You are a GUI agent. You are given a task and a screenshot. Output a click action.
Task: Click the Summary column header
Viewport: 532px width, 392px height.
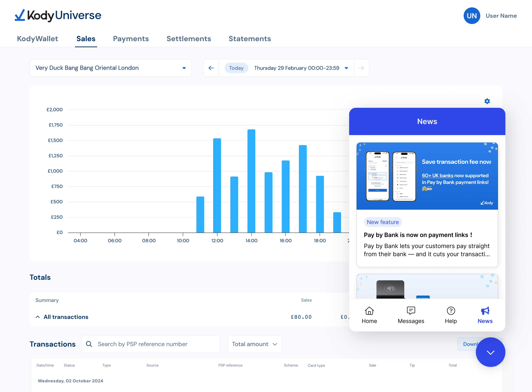point(47,300)
